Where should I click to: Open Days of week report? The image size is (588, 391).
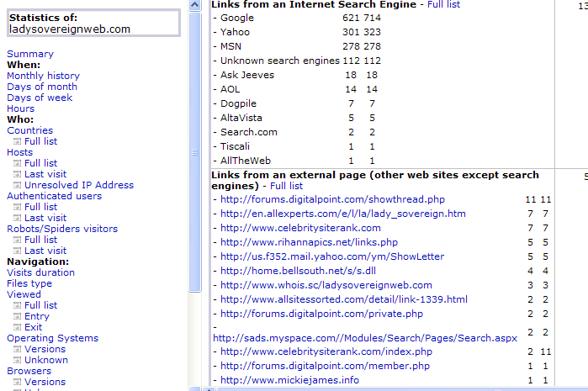pyautogui.click(x=40, y=98)
